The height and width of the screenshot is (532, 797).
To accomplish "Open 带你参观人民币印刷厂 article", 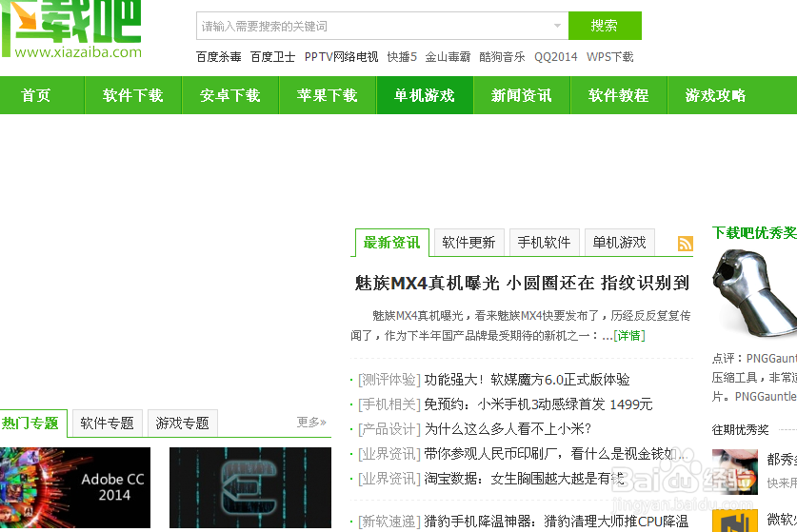I will (556, 454).
